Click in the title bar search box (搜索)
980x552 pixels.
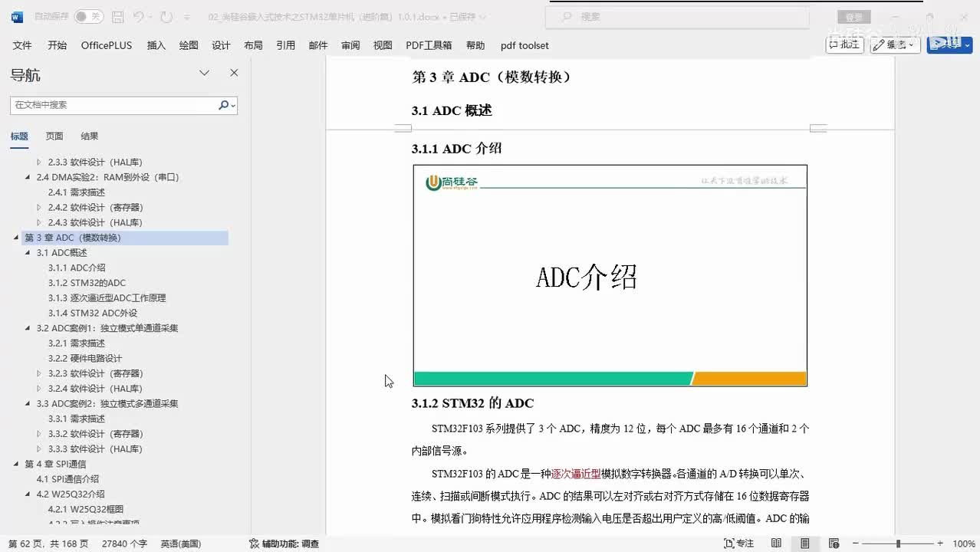(x=679, y=16)
